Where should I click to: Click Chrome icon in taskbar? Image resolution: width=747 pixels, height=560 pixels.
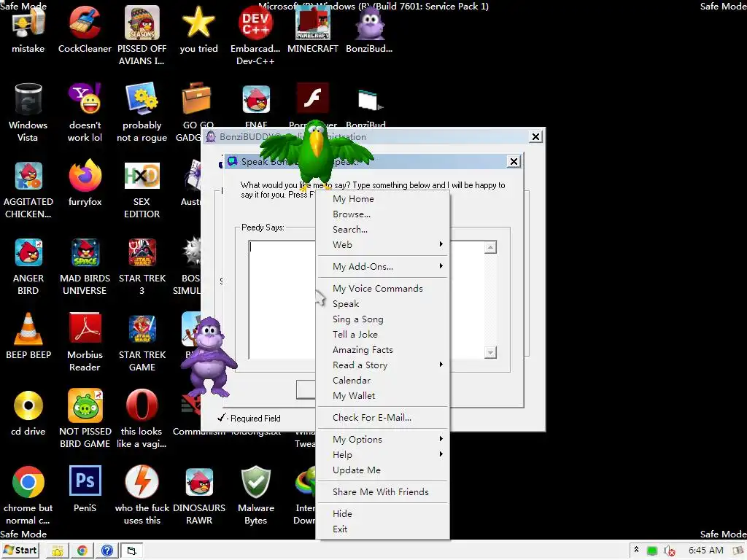point(82,551)
